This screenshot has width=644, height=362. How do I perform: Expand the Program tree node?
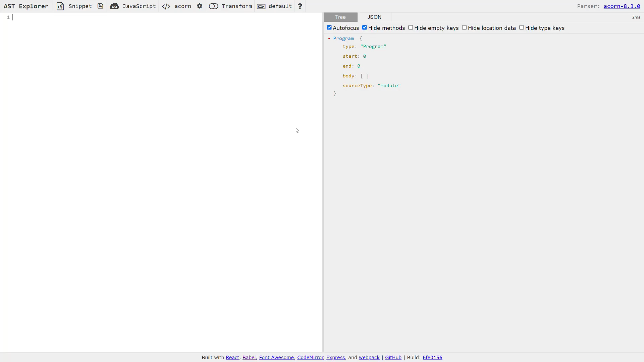pos(329,38)
